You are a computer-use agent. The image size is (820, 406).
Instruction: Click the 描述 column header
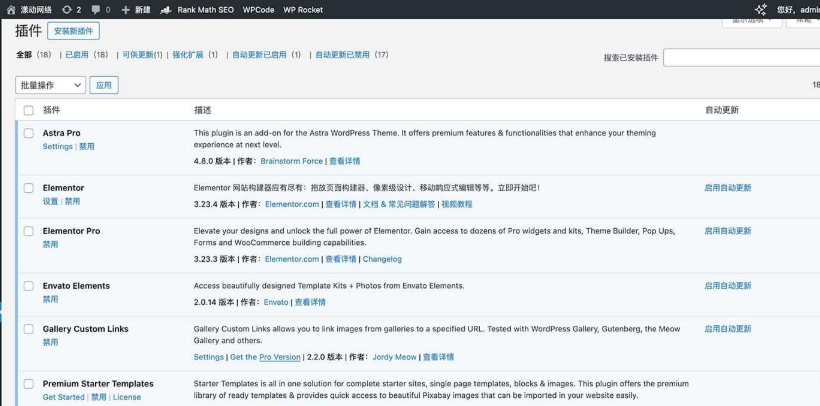202,110
